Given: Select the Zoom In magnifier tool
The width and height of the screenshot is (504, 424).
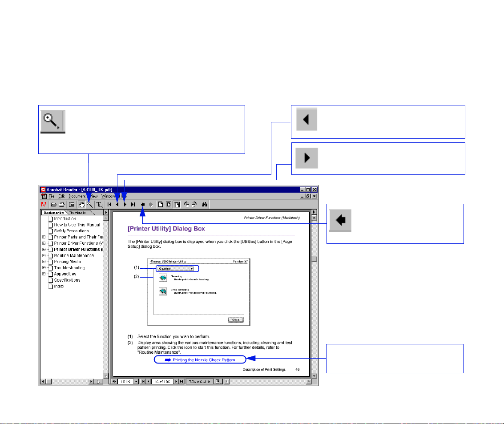Looking at the screenshot, I should (90, 205).
